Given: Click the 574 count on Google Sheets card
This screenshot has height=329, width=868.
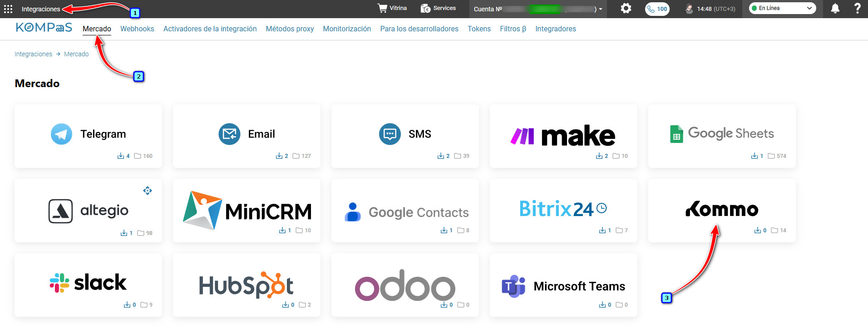Looking at the screenshot, I should click(781, 156).
